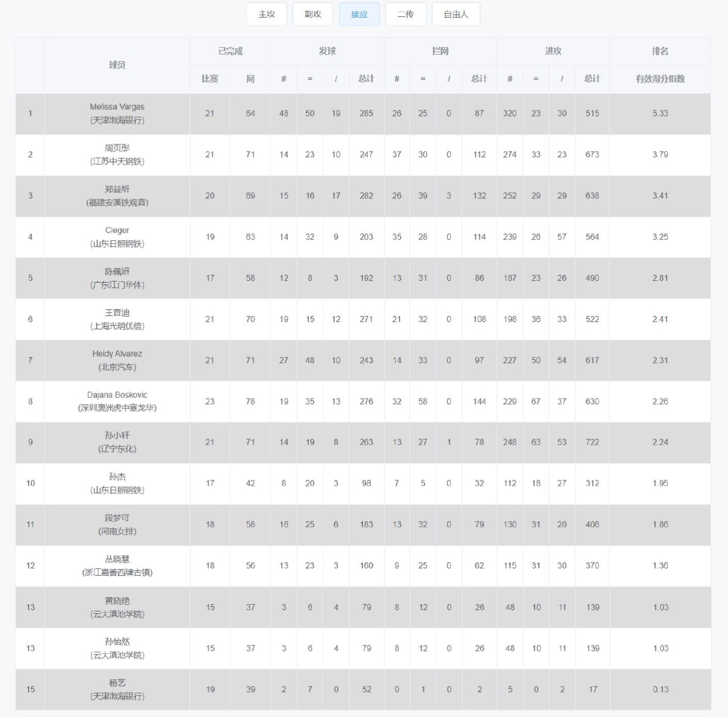This screenshot has height=717, width=728.
Task: Click the 排名 header group
Action: (660, 52)
